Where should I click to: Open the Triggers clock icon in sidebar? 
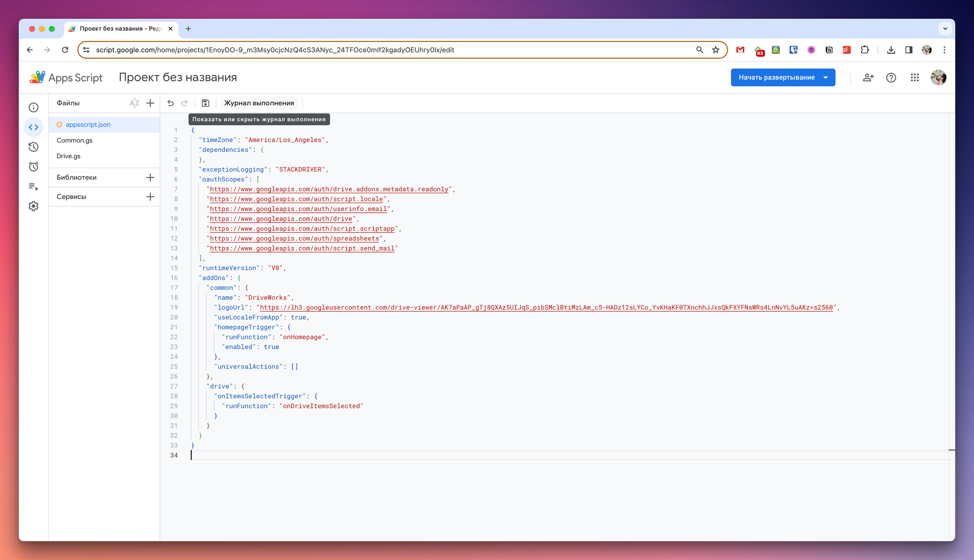tap(34, 167)
